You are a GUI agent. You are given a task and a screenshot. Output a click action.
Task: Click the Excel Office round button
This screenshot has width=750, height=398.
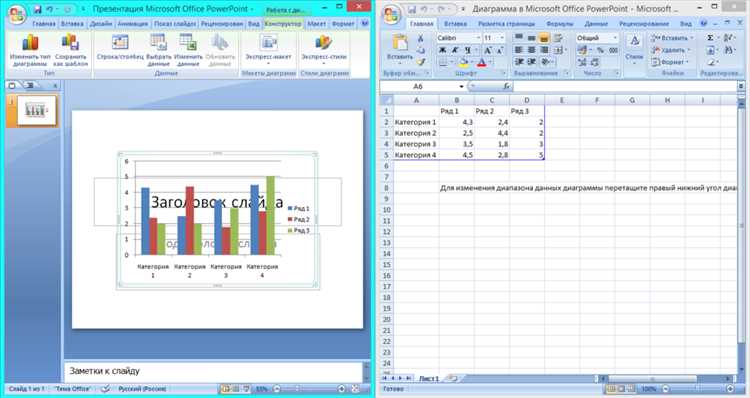click(x=392, y=14)
